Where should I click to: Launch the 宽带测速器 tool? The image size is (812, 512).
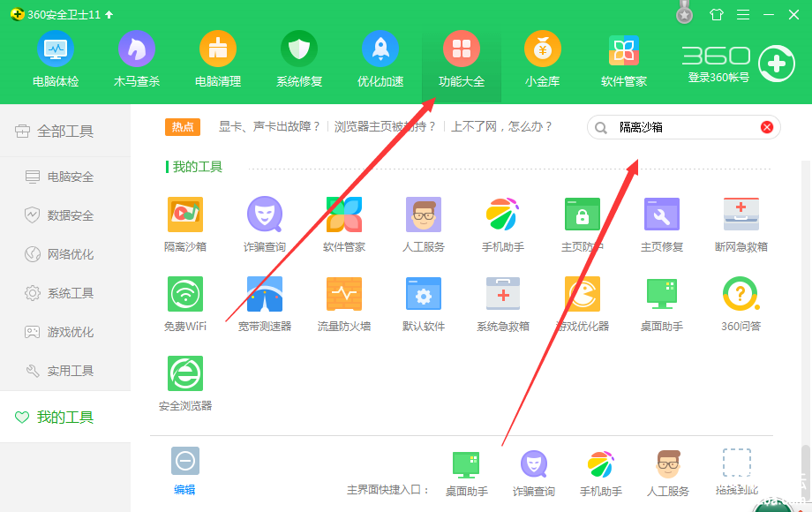tap(265, 304)
